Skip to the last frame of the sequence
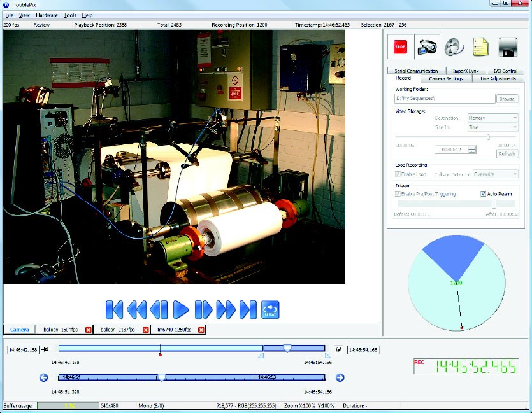 click(248, 310)
